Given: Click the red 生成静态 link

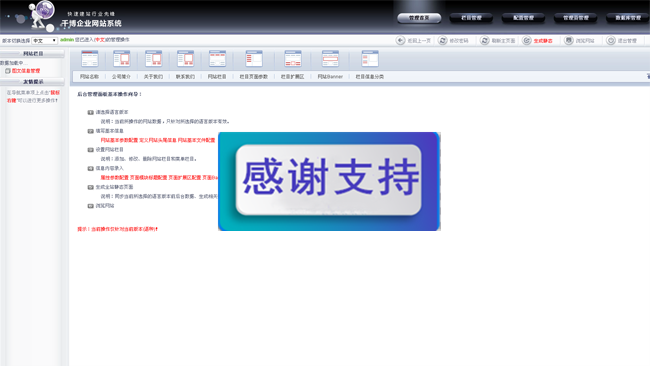Looking at the screenshot, I should pos(543,41).
